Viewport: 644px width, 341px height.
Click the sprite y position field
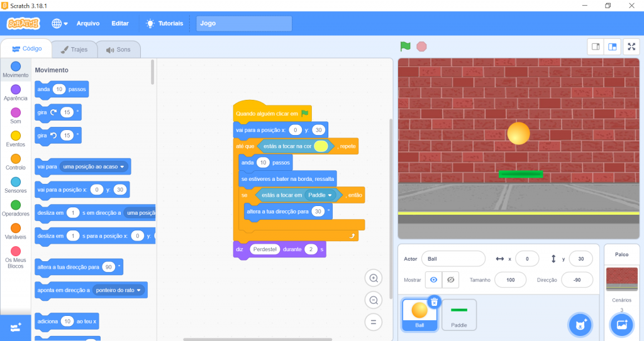click(x=580, y=259)
